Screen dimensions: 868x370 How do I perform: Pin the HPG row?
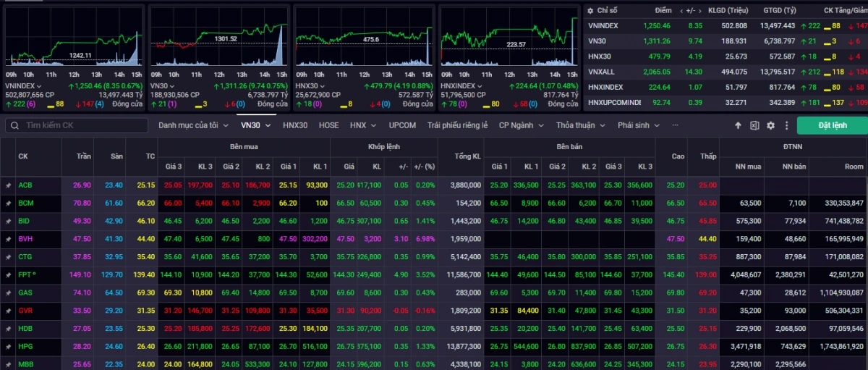click(8, 347)
